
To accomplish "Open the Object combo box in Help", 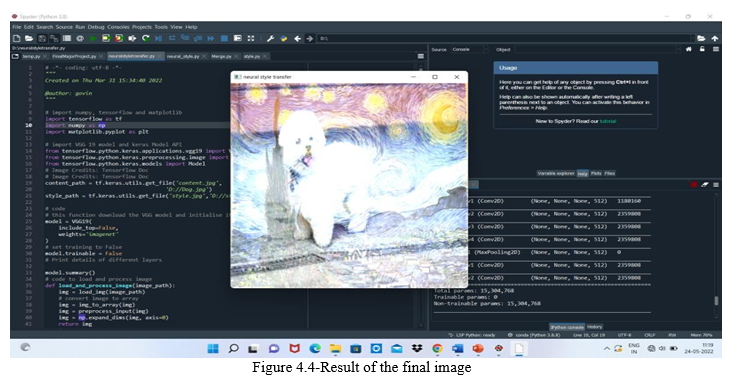I will pyautogui.click(x=597, y=49).
